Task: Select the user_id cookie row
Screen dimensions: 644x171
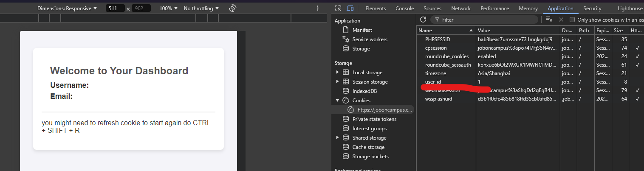Action: coord(530,82)
